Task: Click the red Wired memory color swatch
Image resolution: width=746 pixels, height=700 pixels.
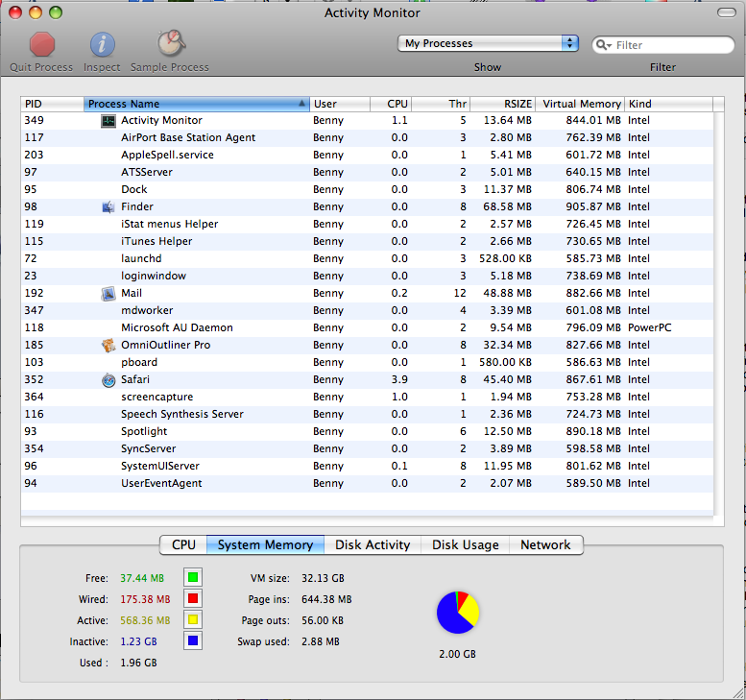Action: pyautogui.click(x=193, y=598)
